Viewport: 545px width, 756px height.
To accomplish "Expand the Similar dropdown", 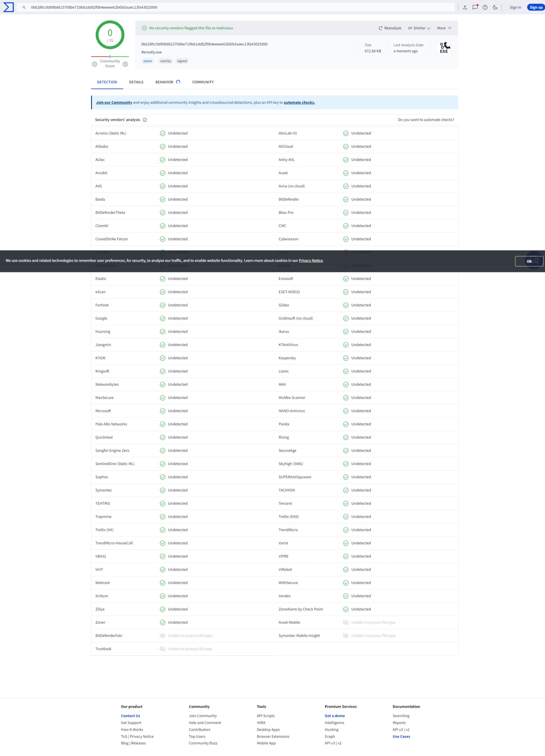I will [x=419, y=28].
